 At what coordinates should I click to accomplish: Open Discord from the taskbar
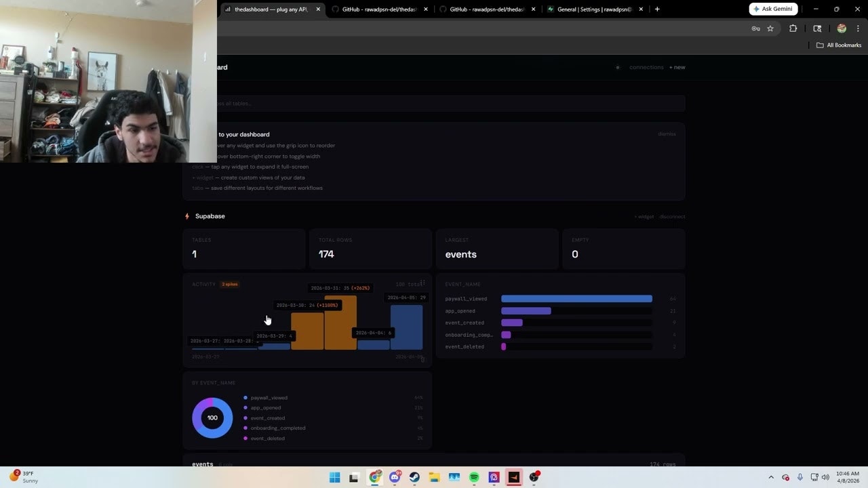click(395, 477)
